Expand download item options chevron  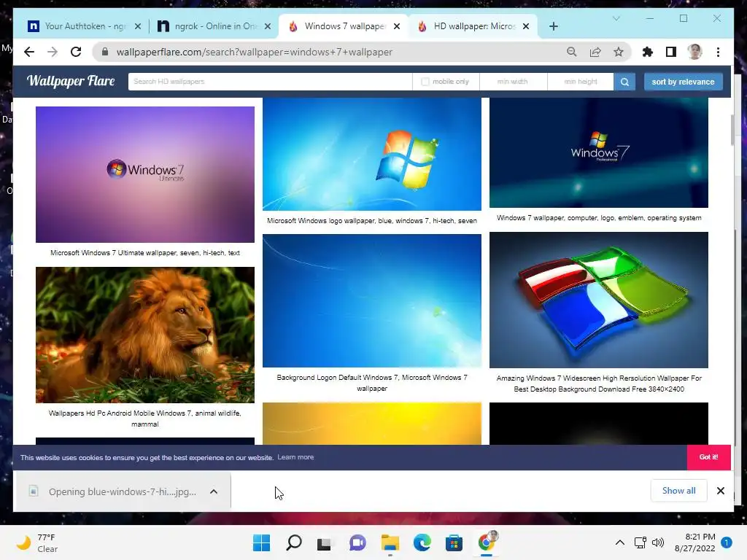pyautogui.click(x=214, y=491)
